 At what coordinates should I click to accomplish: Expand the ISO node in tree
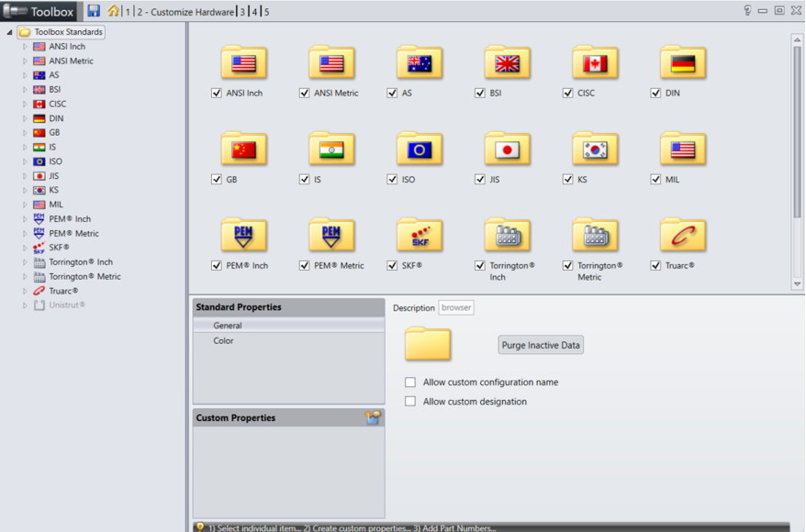26,161
